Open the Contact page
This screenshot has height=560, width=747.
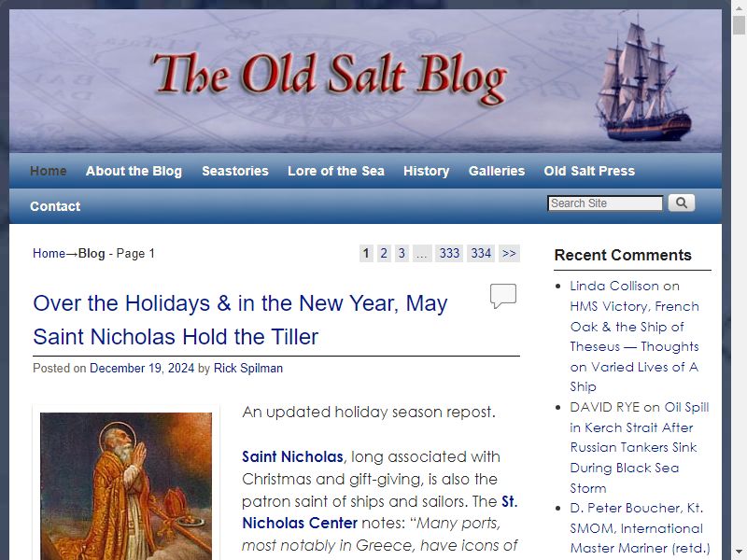[55, 206]
